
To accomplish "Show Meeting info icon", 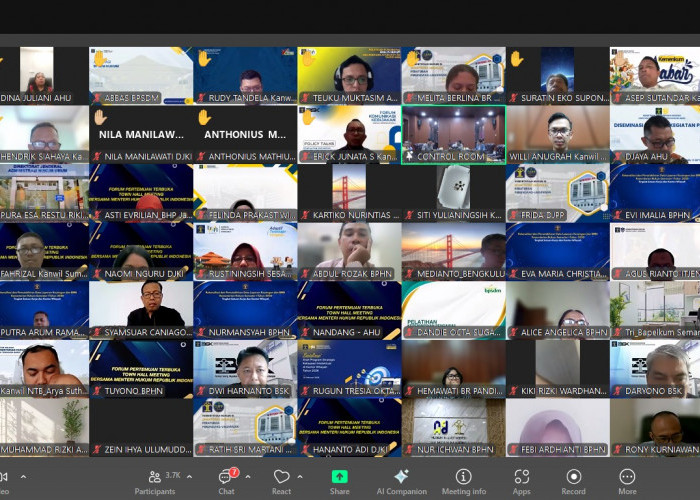I will pyautogui.click(x=463, y=476).
